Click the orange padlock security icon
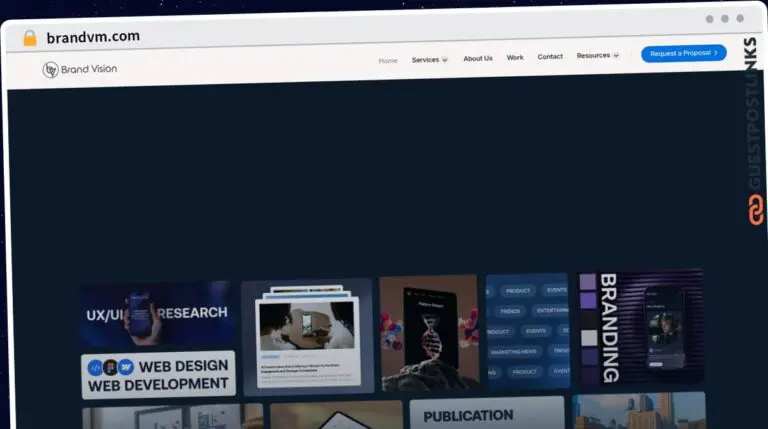Image resolution: width=768 pixels, height=429 pixels. (x=29, y=38)
